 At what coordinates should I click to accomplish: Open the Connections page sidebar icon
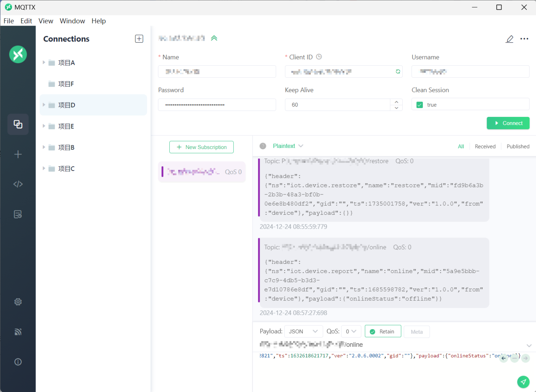pos(18,124)
